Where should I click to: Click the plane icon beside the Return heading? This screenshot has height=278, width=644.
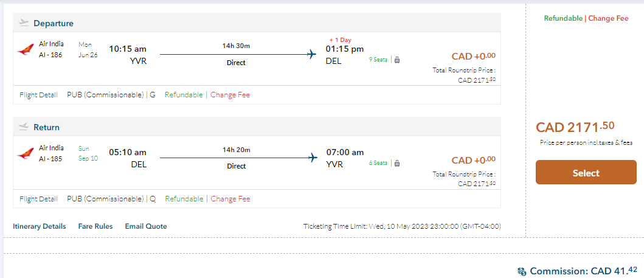click(24, 127)
